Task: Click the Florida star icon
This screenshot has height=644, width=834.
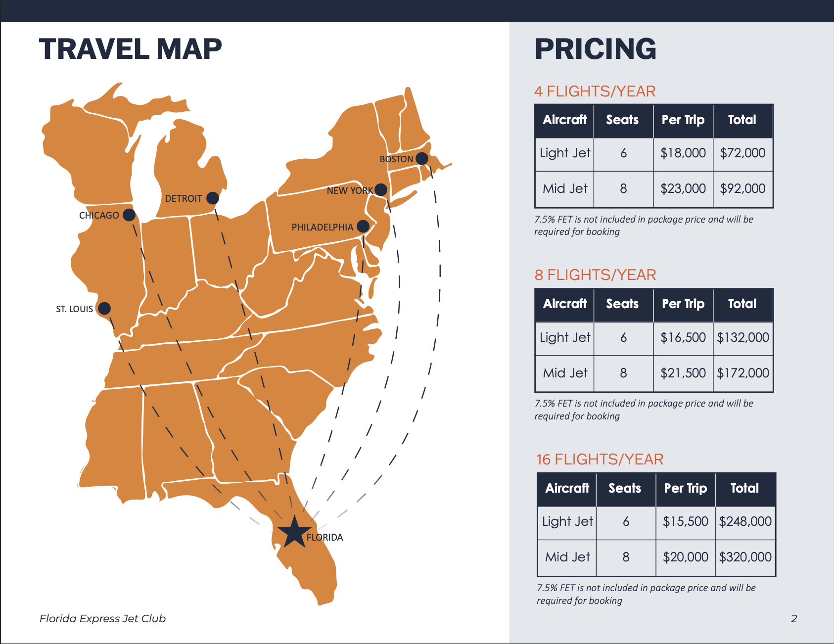Action: [x=294, y=532]
